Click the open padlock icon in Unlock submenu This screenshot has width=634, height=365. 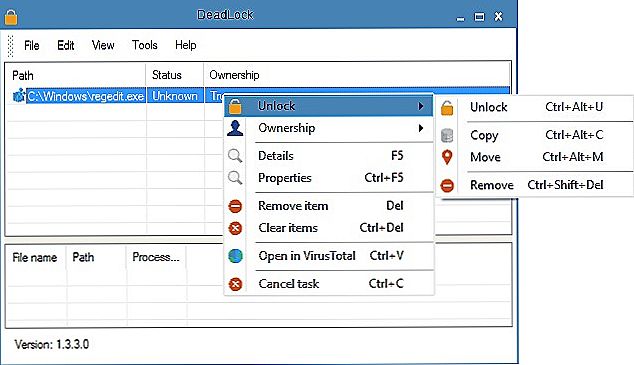(x=447, y=108)
